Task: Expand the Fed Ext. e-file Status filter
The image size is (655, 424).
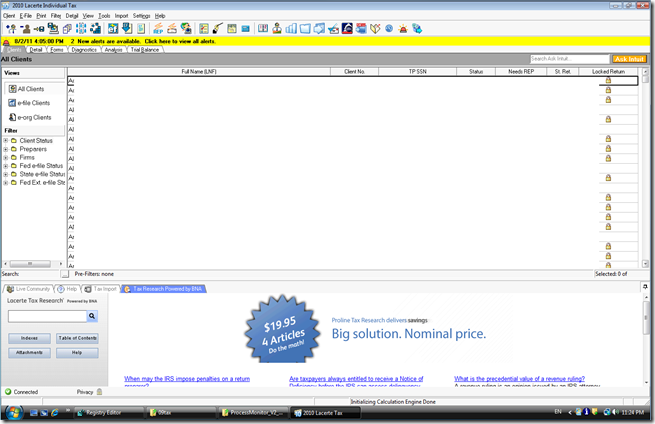Action: pyautogui.click(x=6, y=183)
